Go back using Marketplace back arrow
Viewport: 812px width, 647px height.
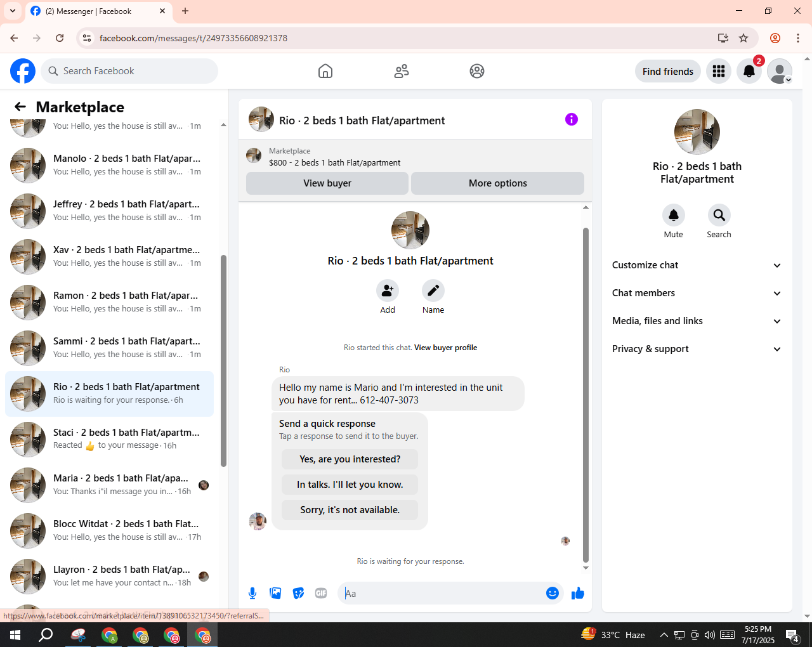coord(20,107)
